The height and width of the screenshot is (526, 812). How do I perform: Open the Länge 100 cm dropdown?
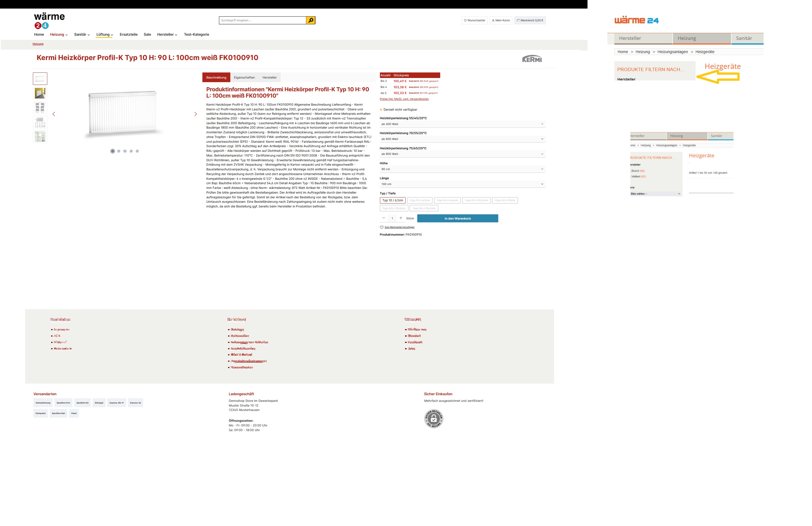[x=462, y=184]
